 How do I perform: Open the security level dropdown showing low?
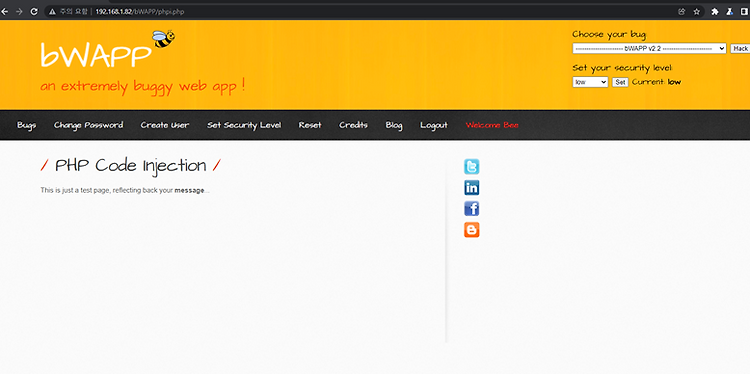(x=590, y=82)
